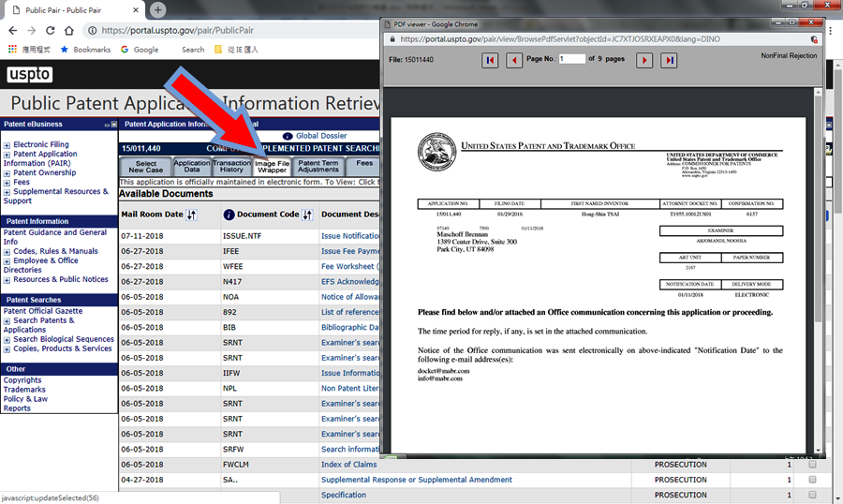Expand Codes, Rules & Manuals item
Viewport: 843px width, 504px height.
pyautogui.click(x=7, y=252)
